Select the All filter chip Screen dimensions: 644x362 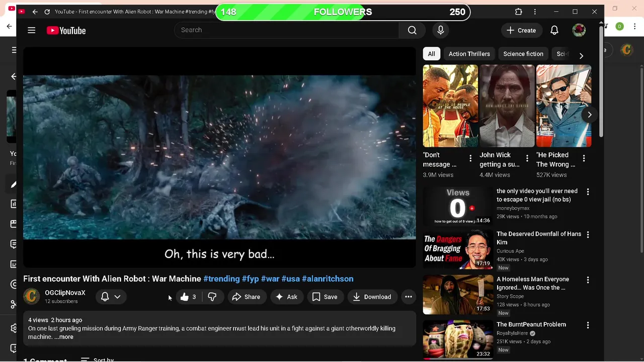pos(432,54)
